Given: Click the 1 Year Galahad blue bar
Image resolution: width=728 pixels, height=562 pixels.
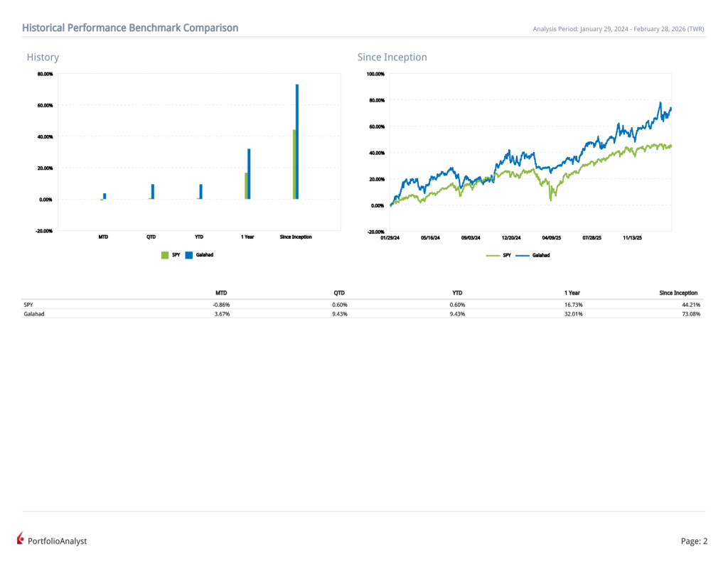Looking at the screenshot, I should click(x=249, y=174).
